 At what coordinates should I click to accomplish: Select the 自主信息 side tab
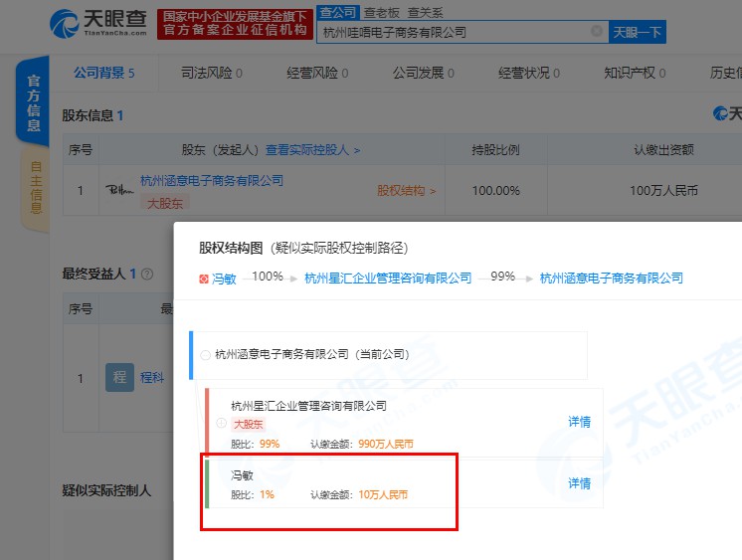tap(36, 187)
